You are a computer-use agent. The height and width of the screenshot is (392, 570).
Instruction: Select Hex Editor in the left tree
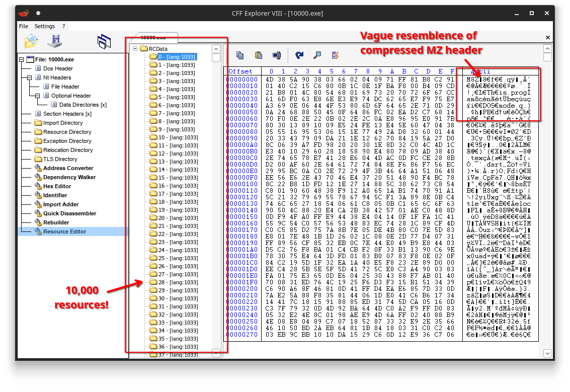(57, 186)
